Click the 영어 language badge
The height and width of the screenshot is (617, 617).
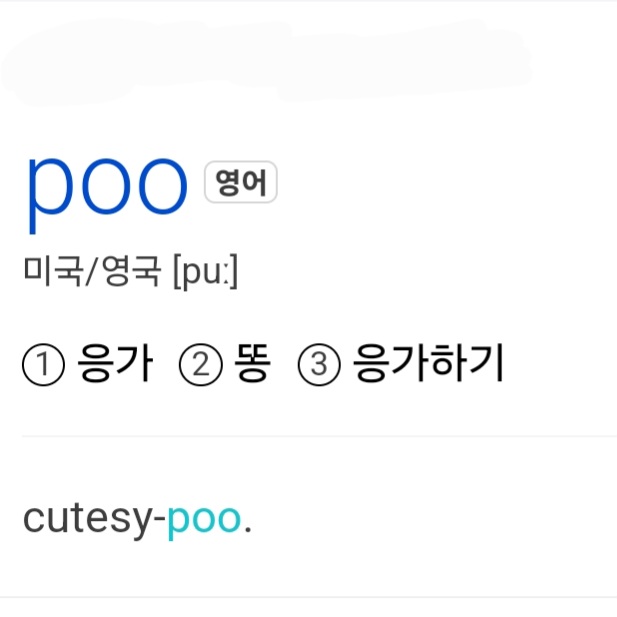click(240, 183)
